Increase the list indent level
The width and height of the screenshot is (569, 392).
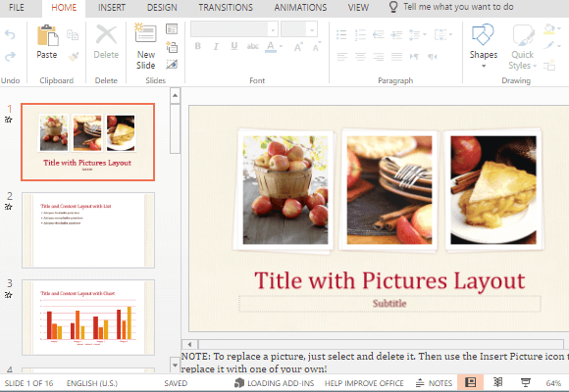(x=396, y=35)
